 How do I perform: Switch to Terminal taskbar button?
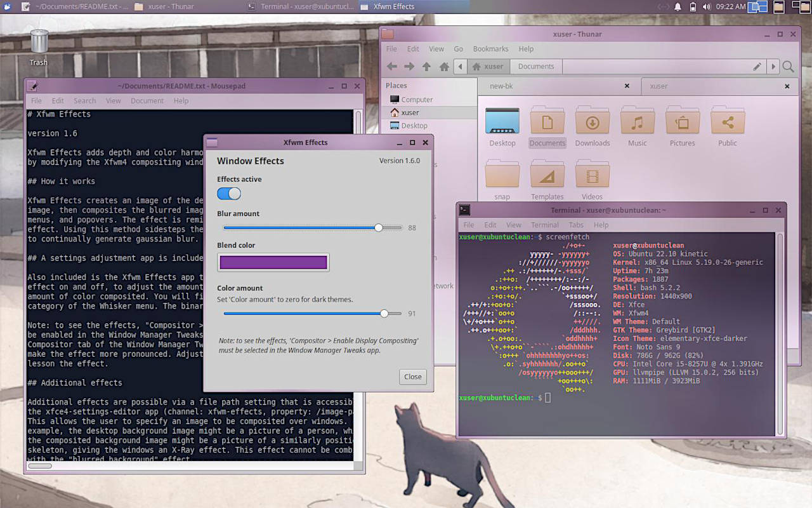coord(300,6)
